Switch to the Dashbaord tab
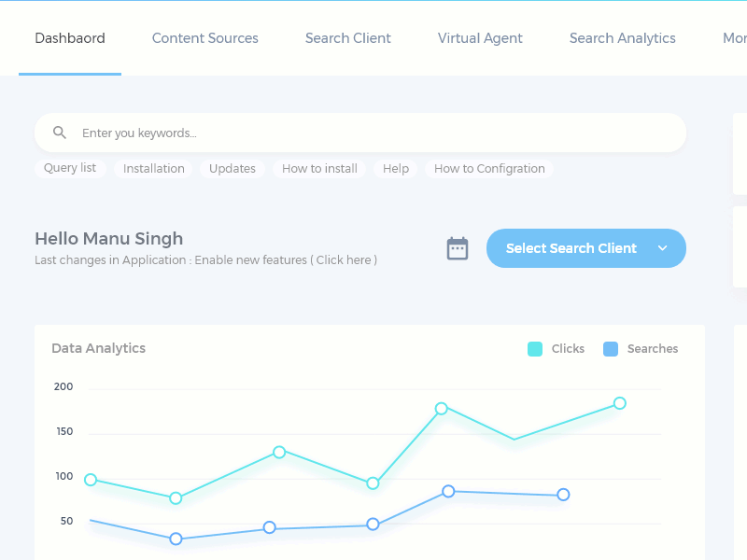The height and width of the screenshot is (560, 747). tap(70, 38)
